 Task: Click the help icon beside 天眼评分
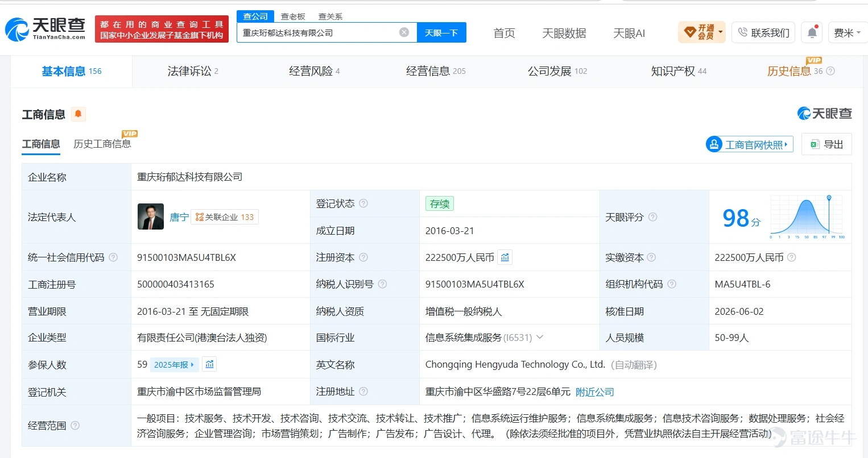coord(653,217)
